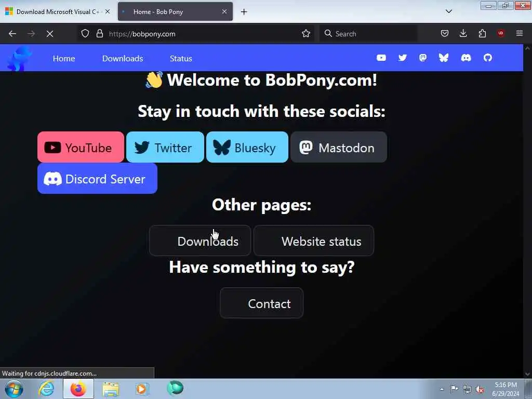Click the Mastodon social button
The image size is (532, 399).
tap(339, 147)
